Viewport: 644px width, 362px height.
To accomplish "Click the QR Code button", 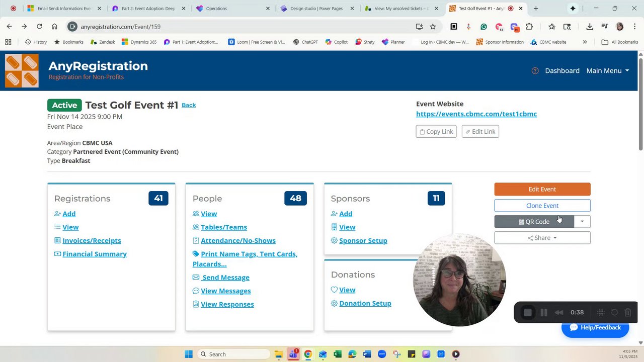I will [534, 222].
